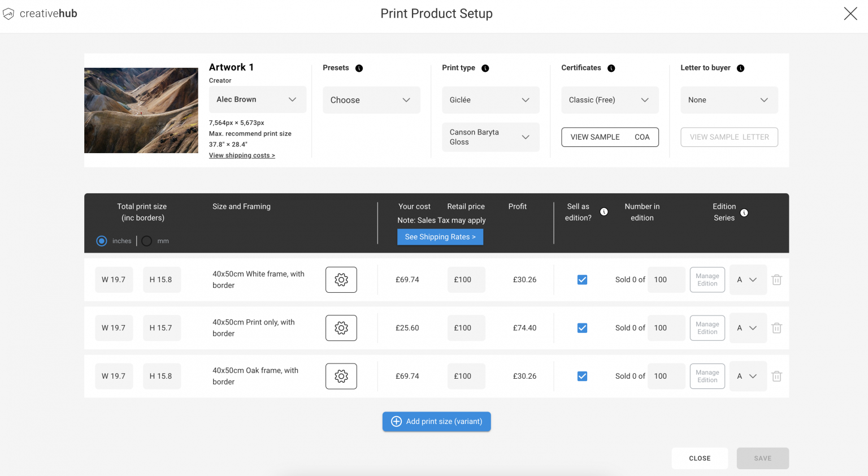
Task: Open settings gear for Oak frame variant
Action: [341, 376]
